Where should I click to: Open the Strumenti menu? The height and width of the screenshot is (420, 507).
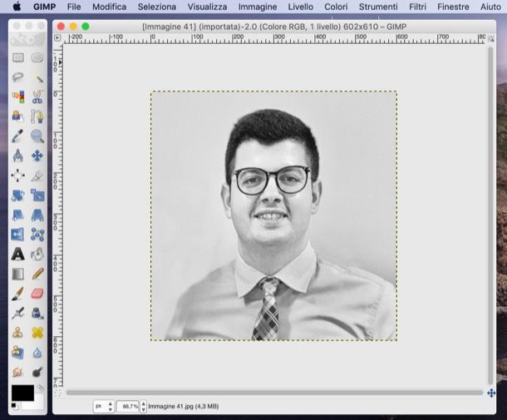[x=378, y=7]
